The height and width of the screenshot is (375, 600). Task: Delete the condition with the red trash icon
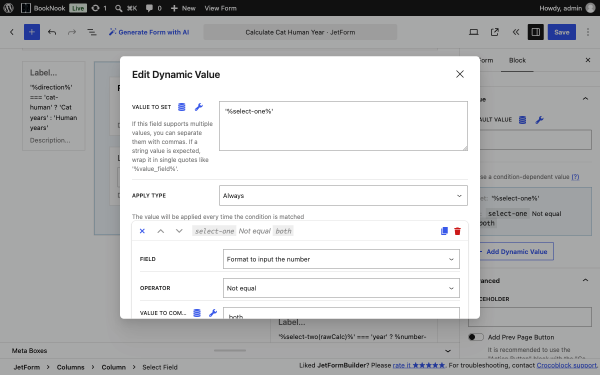pos(458,231)
